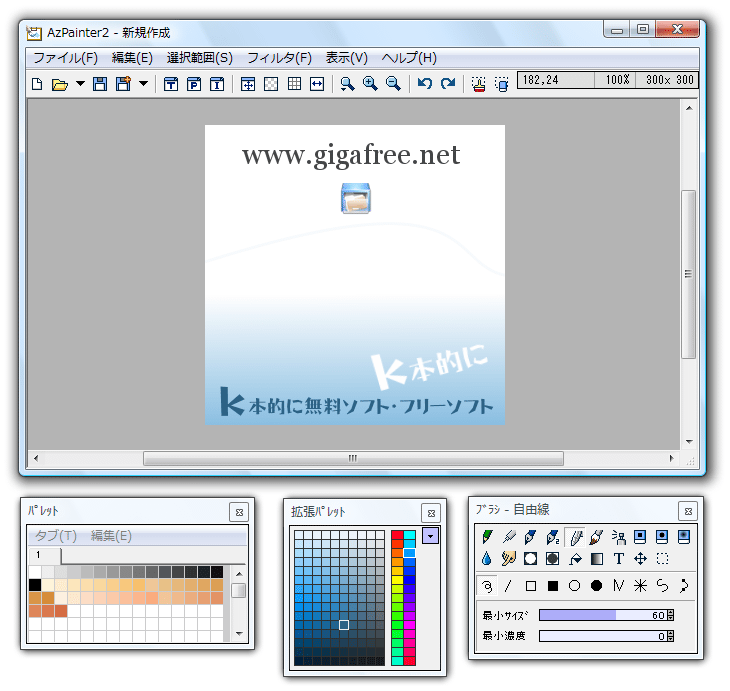Open the タブ(T) menu in palette window
This screenshot has width=730, height=691.
tap(56, 536)
